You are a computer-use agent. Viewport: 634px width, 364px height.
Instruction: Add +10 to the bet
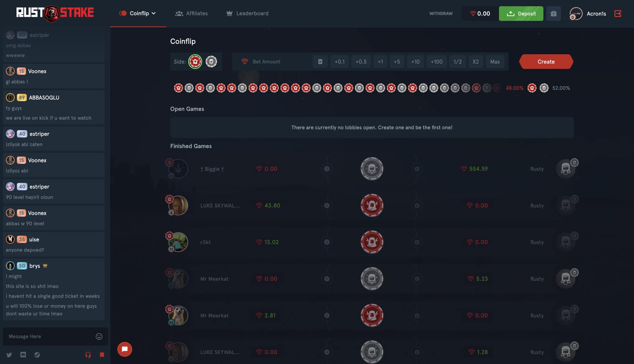click(415, 62)
